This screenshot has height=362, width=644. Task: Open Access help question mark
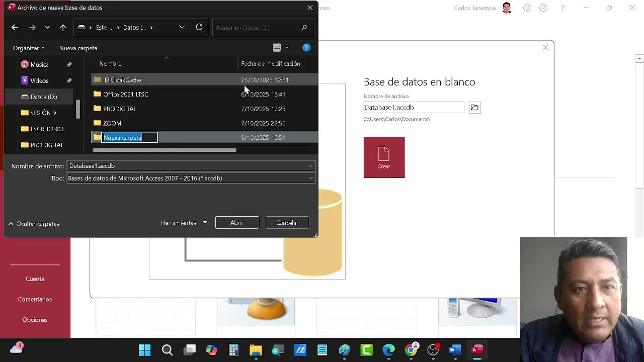click(562, 8)
